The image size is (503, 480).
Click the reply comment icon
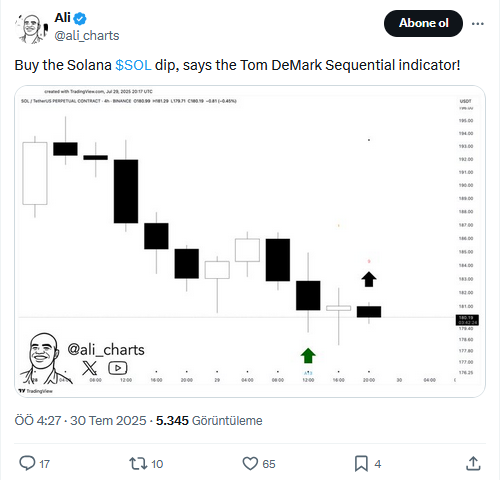[27, 463]
